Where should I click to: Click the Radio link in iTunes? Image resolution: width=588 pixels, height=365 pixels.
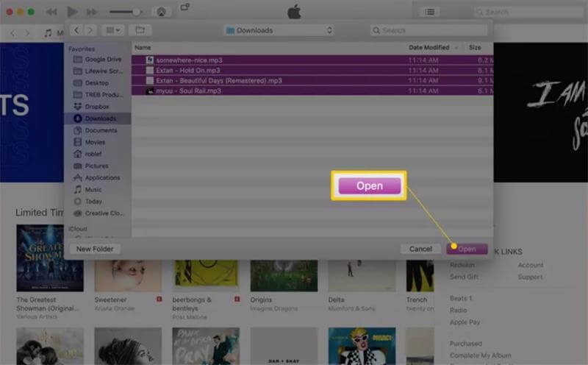458,310
